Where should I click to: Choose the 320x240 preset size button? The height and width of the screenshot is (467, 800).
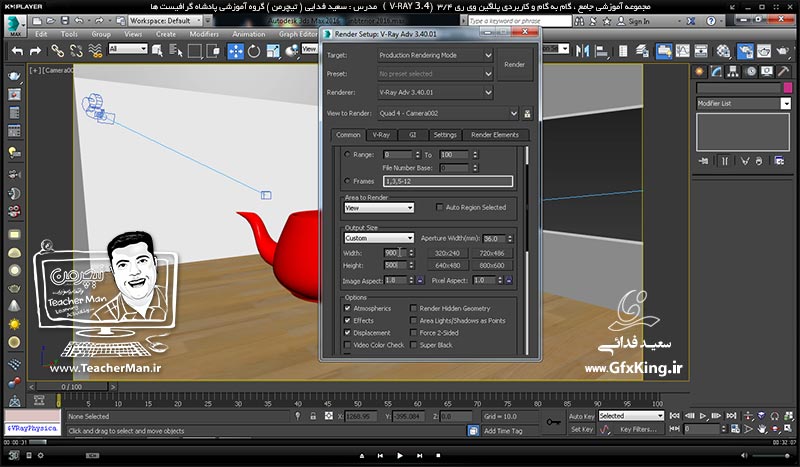[x=447, y=253]
